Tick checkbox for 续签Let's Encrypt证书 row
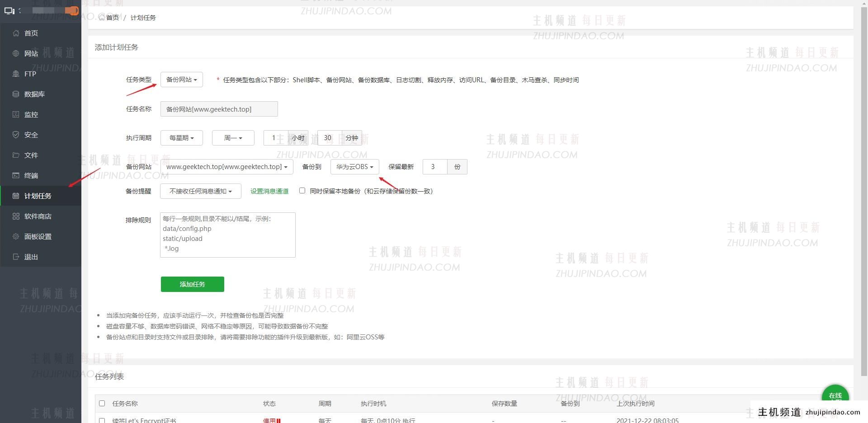The height and width of the screenshot is (423, 868). coord(102,420)
